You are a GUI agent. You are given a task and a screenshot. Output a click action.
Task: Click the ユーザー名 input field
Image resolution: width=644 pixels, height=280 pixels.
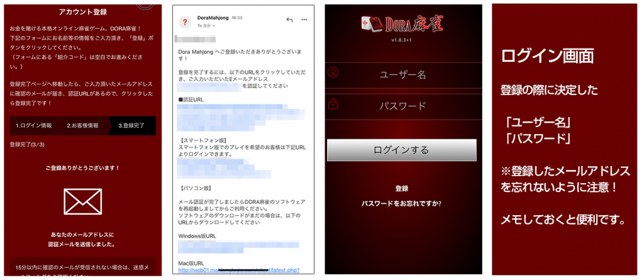403,75
